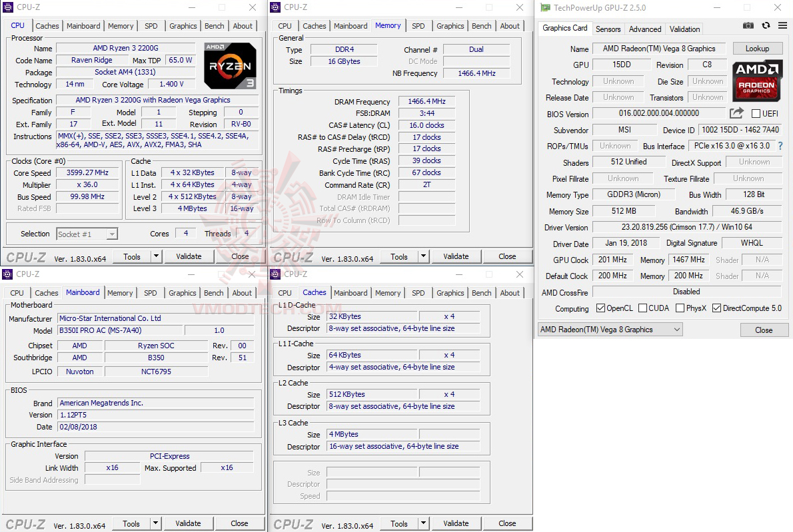This screenshot has height=532, width=793.
Task: Click the Device ID value 1002 15DD - 1462 7A40
Action: 740,130
